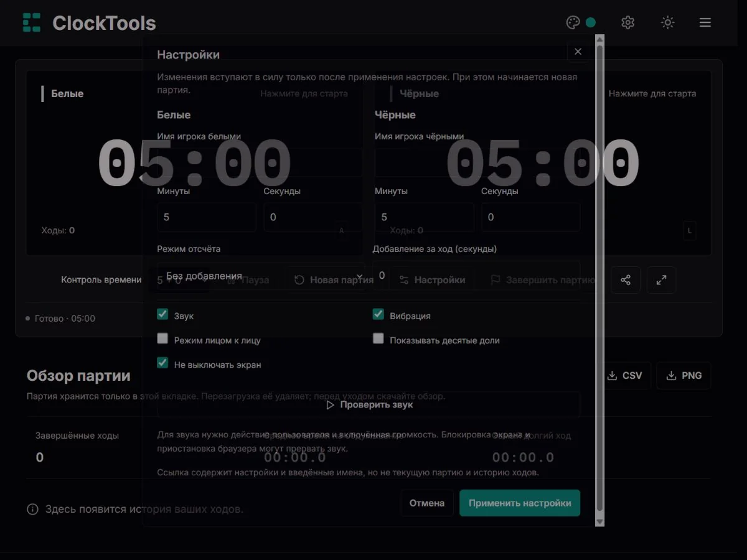Screen dimensions: 747x560
Task: Toggle light mode with the sun icon
Action: tap(667, 22)
